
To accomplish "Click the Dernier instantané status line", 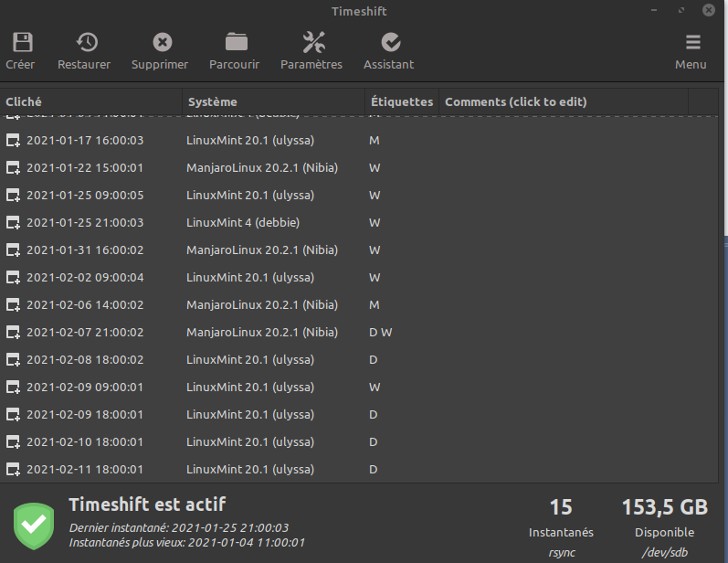I will pyautogui.click(x=179, y=527).
